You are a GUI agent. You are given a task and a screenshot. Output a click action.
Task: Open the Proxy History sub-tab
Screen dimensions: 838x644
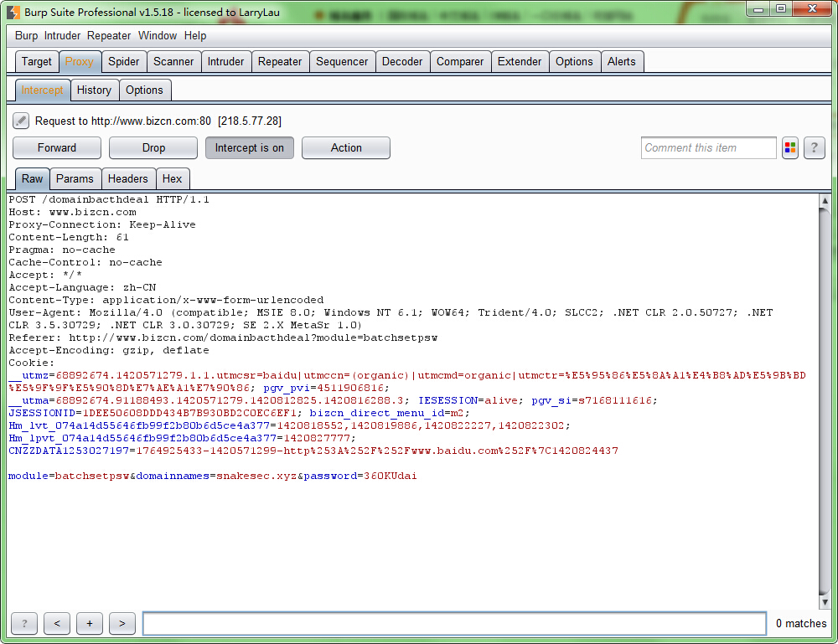(94, 90)
